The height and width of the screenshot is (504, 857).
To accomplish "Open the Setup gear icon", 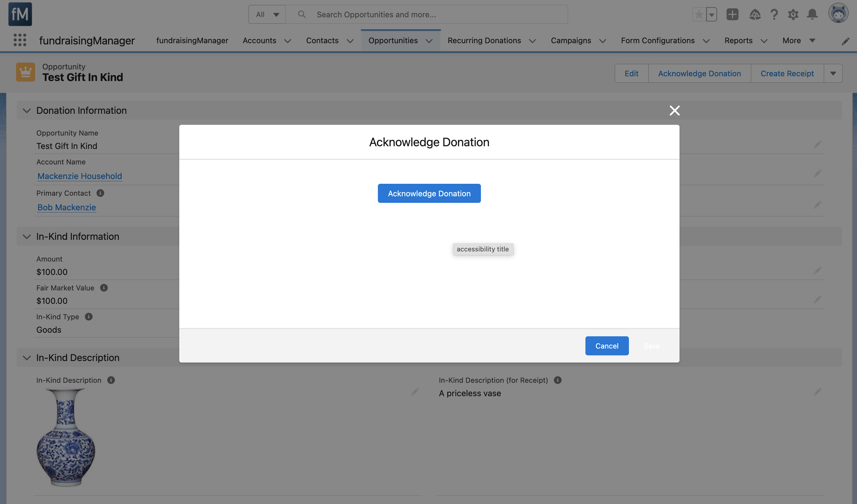I will [793, 15].
